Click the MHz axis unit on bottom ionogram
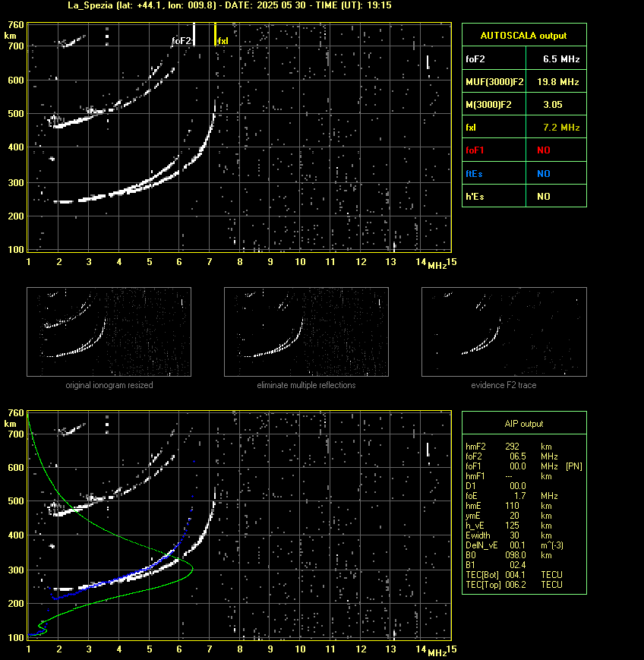Screen dimensions: 644x660 click(437, 653)
